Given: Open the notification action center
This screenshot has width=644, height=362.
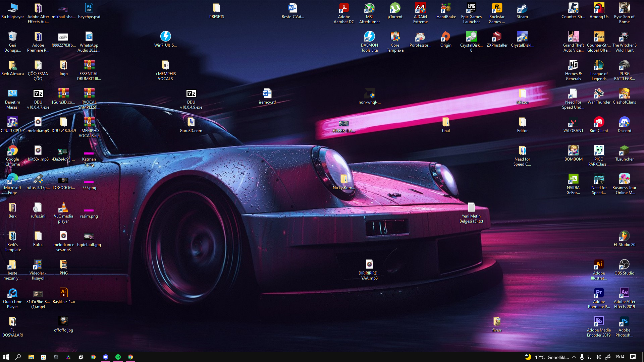Looking at the screenshot, I should tap(633, 357).
